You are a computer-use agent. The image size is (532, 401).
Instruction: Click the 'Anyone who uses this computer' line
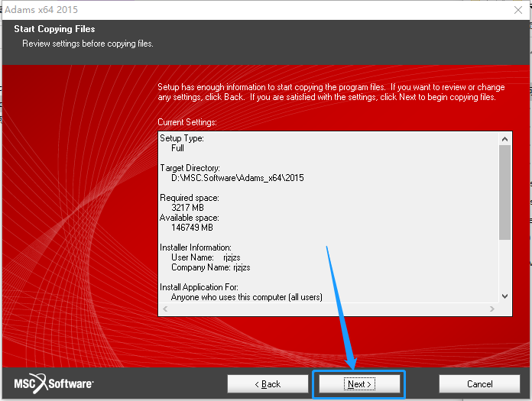pyautogui.click(x=247, y=297)
